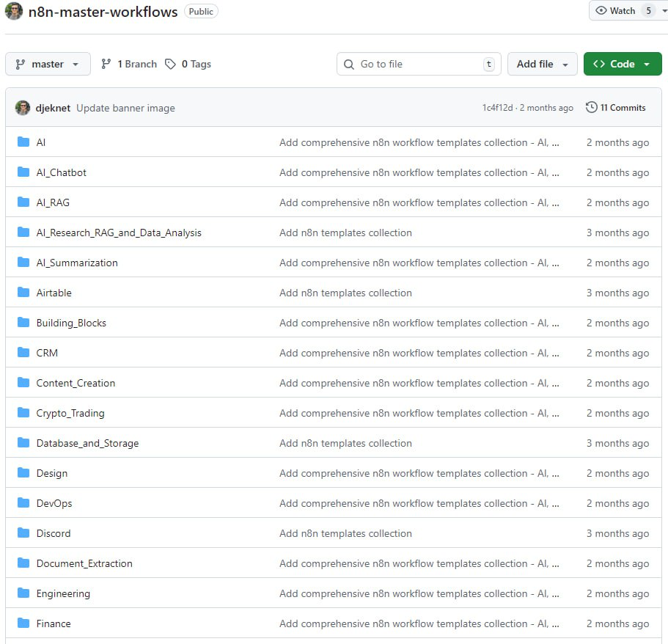Open the Building_Blocks folder name
This screenshot has width=668, height=644.
tap(71, 323)
